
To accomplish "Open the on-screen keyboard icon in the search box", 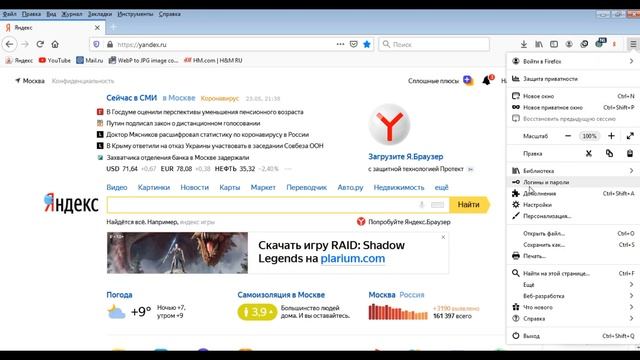I will pos(438,205).
